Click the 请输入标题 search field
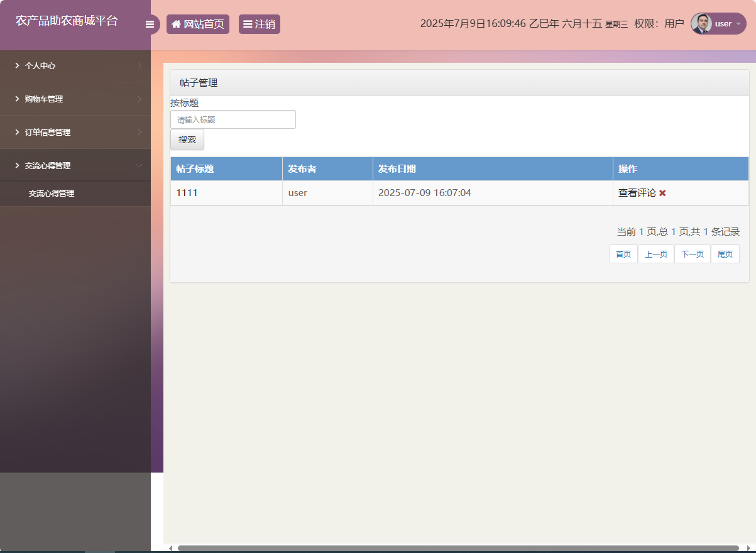756x553 pixels. (x=233, y=119)
